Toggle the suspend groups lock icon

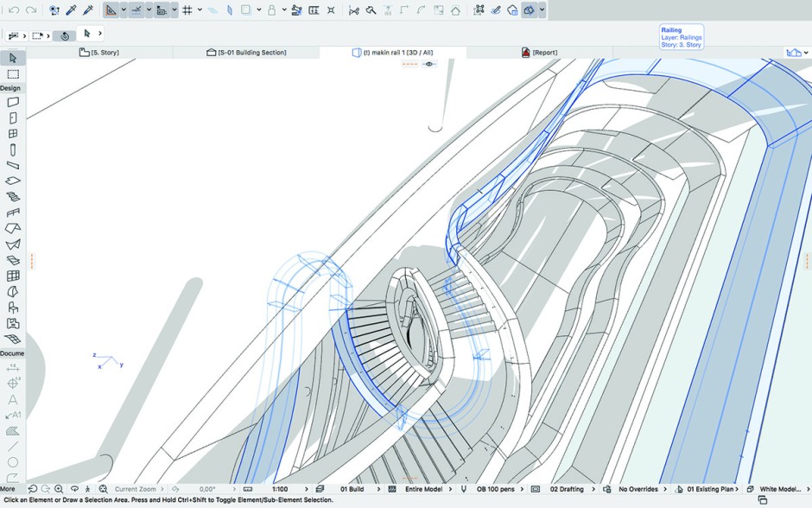point(271,10)
